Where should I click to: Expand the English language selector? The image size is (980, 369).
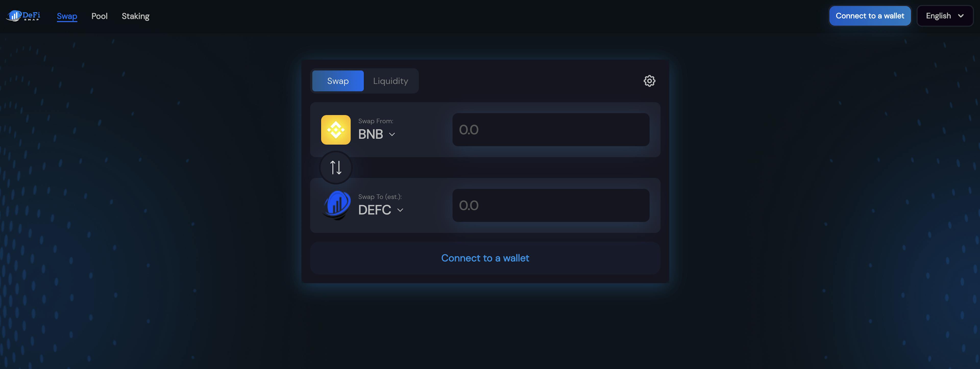pyautogui.click(x=944, y=16)
